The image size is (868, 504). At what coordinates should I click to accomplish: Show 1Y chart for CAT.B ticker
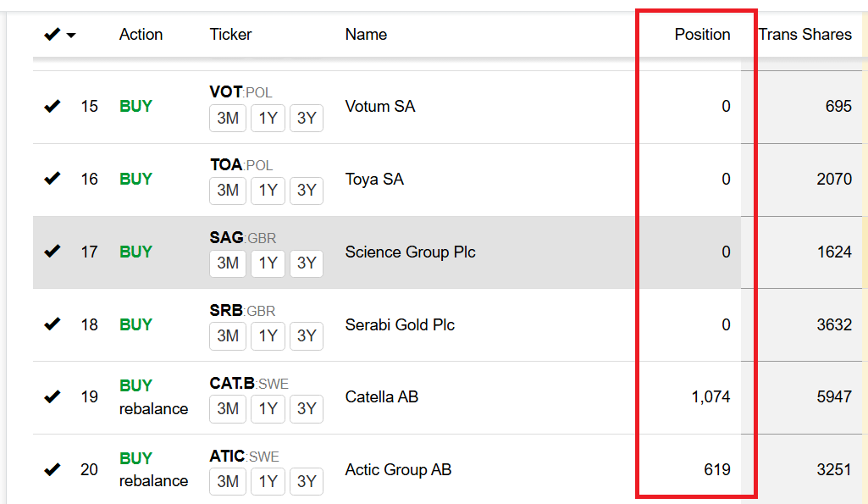click(268, 409)
